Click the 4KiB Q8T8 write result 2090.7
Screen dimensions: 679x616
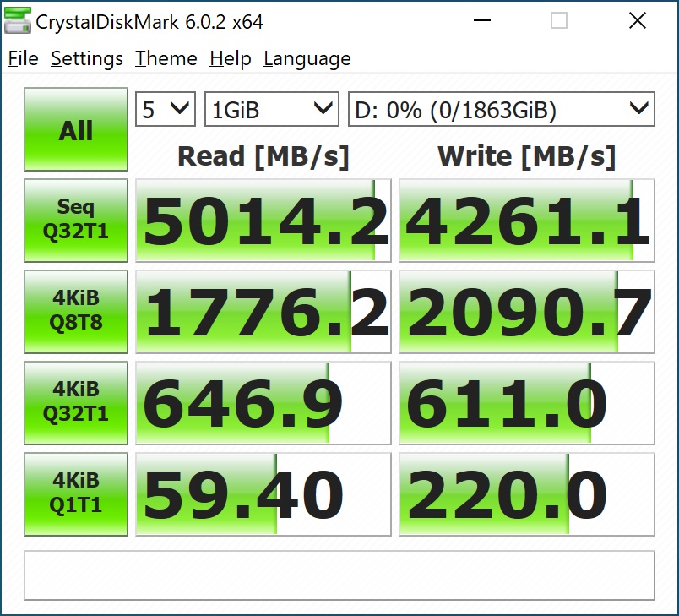click(x=527, y=312)
